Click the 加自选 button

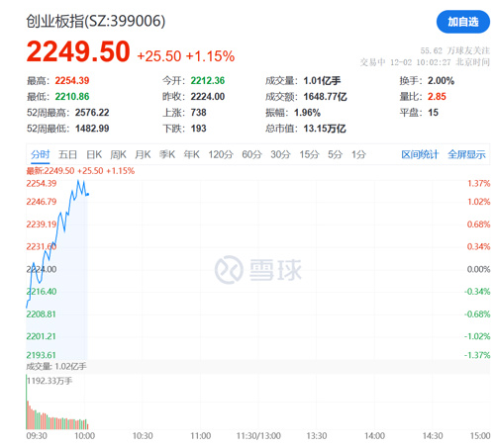tap(463, 22)
